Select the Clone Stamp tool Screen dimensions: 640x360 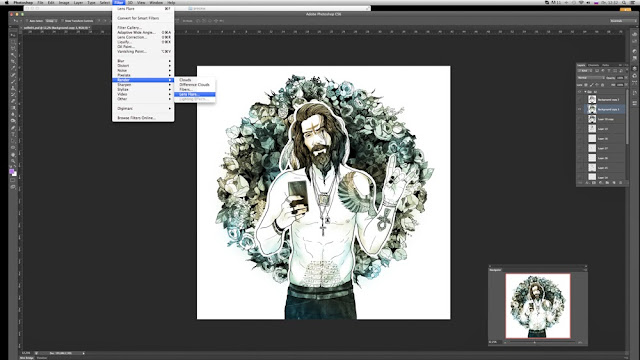point(13,88)
